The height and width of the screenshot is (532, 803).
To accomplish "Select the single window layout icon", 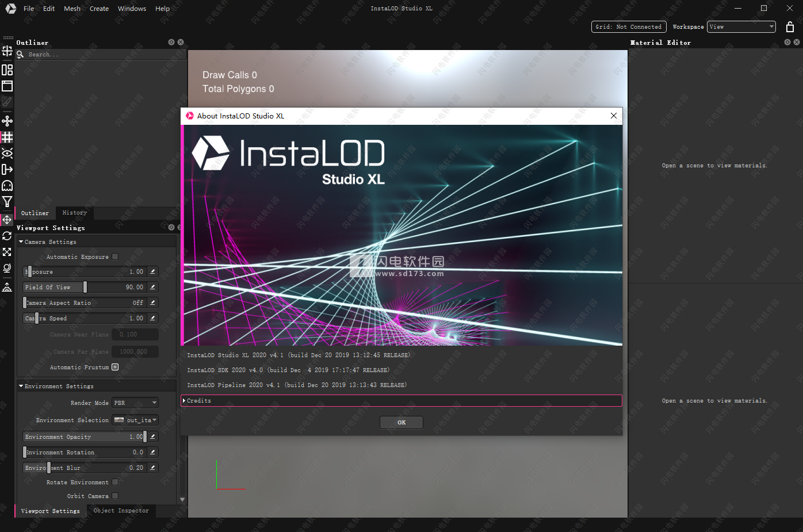I will (7, 86).
